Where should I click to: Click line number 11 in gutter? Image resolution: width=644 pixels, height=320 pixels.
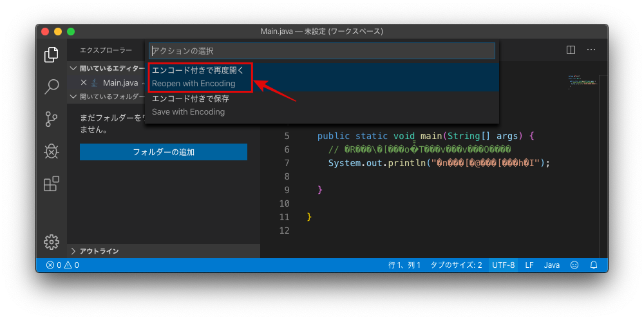284,217
